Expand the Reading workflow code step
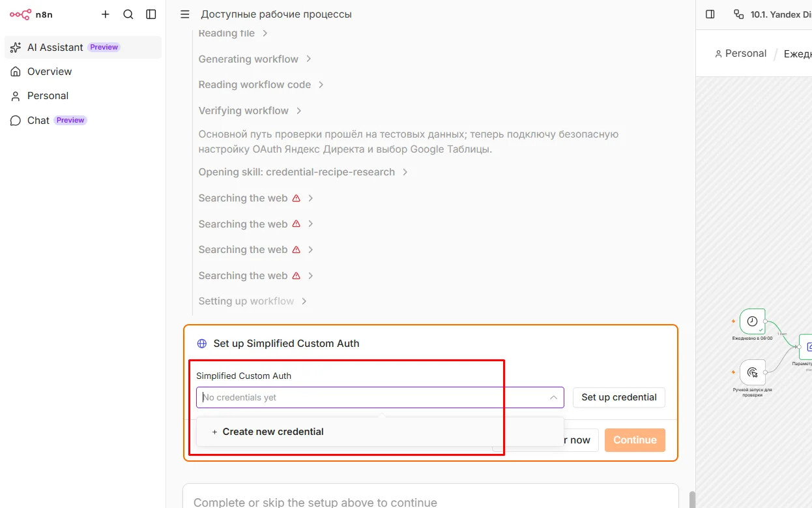This screenshot has height=508, width=812. tap(261, 85)
